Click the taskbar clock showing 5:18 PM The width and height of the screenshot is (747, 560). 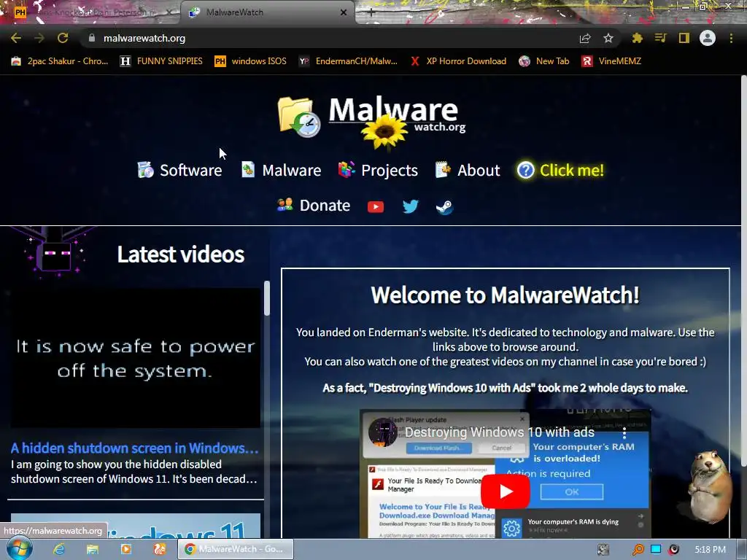click(x=710, y=550)
